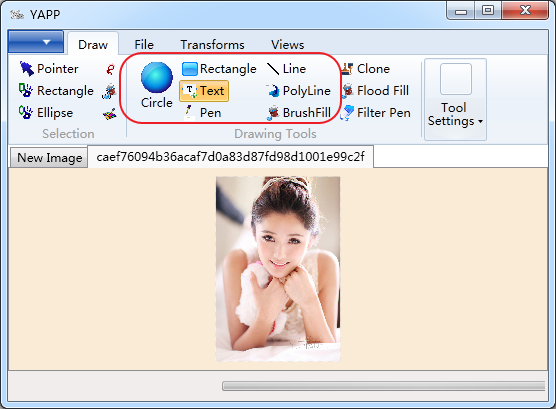Switch to the File ribbon tab
This screenshot has height=409, width=556.
[x=144, y=45]
